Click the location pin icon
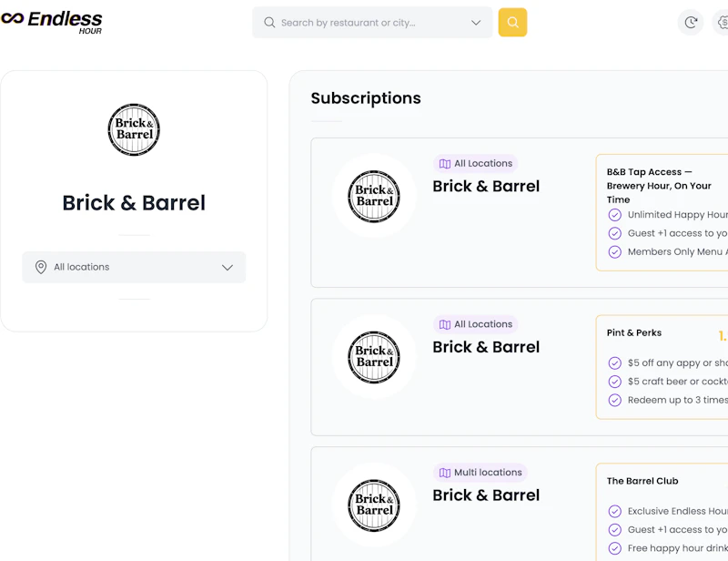Viewport: 728px width, 561px height. [41, 267]
